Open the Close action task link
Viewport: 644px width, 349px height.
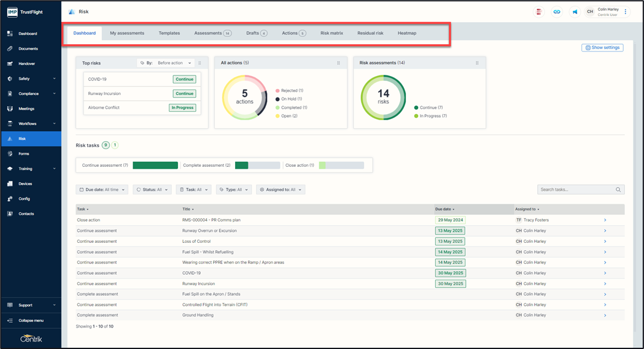88,220
